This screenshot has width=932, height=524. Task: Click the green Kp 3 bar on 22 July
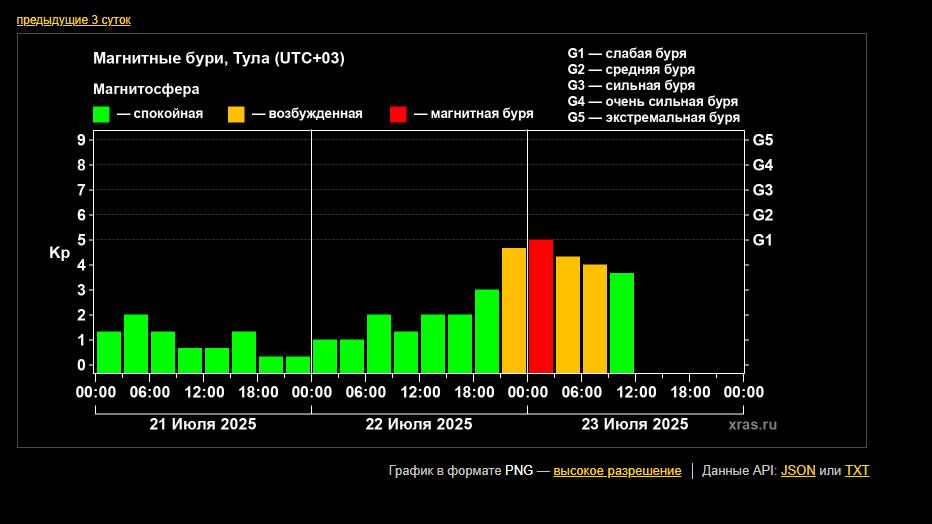click(x=487, y=331)
